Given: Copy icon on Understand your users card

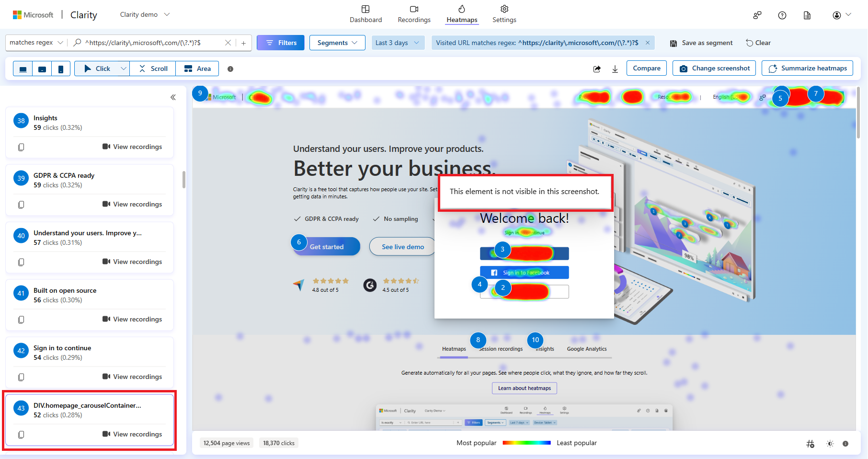Looking at the screenshot, I should pyautogui.click(x=21, y=262).
